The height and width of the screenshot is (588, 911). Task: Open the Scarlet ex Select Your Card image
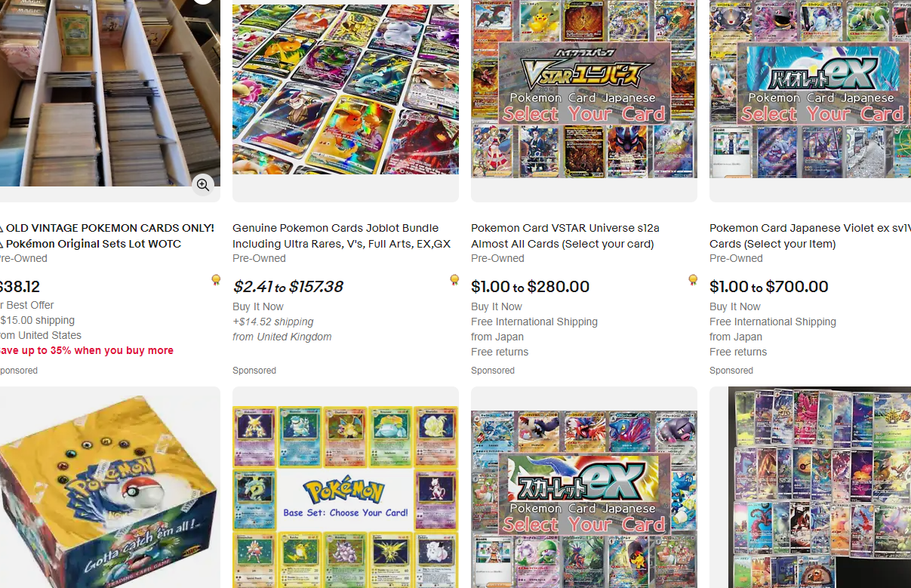[x=584, y=499]
